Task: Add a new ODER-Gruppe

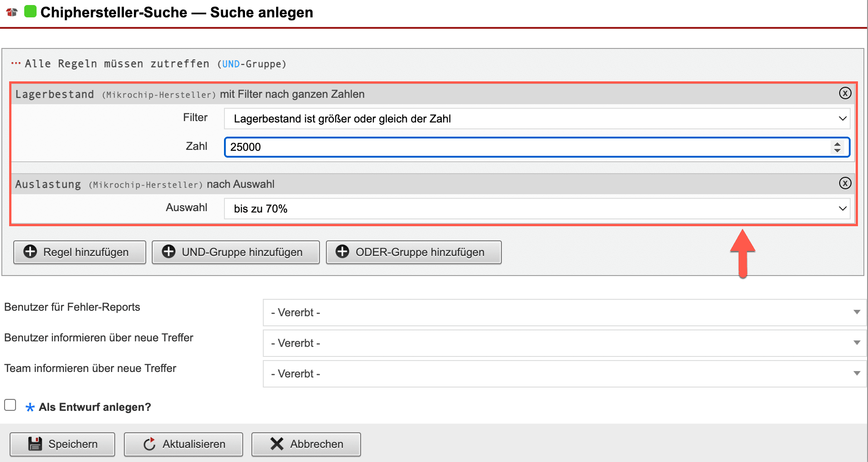Action: (x=413, y=252)
